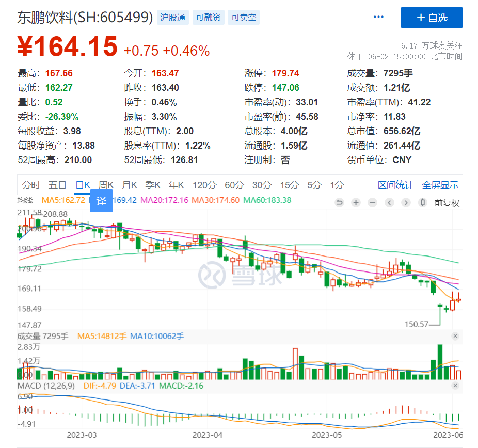Click the tallest green volume bar
478x448 pixels.
(440, 362)
